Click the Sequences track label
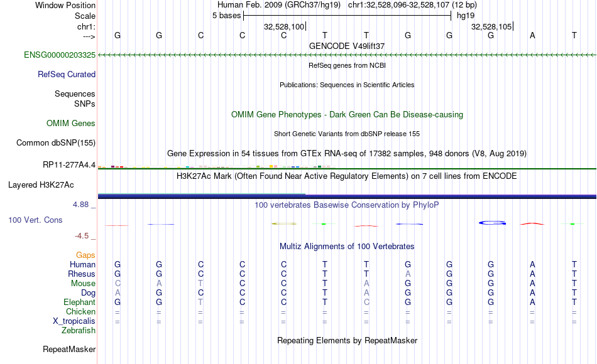Image resolution: width=597 pixels, height=364 pixels. point(75,94)
